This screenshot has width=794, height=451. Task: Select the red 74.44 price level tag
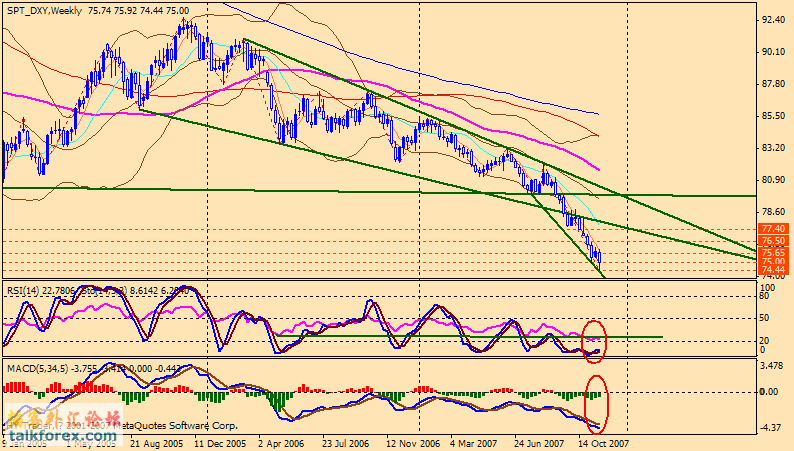773,270
